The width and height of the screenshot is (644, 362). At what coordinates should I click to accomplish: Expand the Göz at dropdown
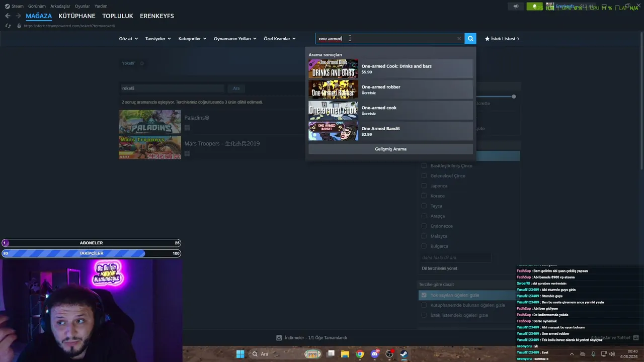pos(128,39)
